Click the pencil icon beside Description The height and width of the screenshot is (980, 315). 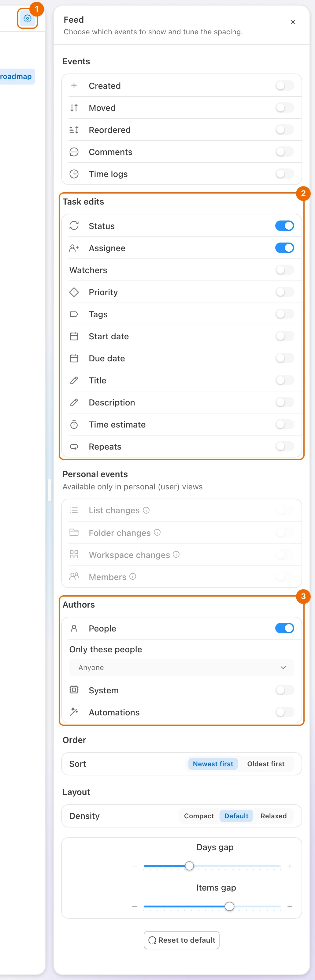point(74,402)
